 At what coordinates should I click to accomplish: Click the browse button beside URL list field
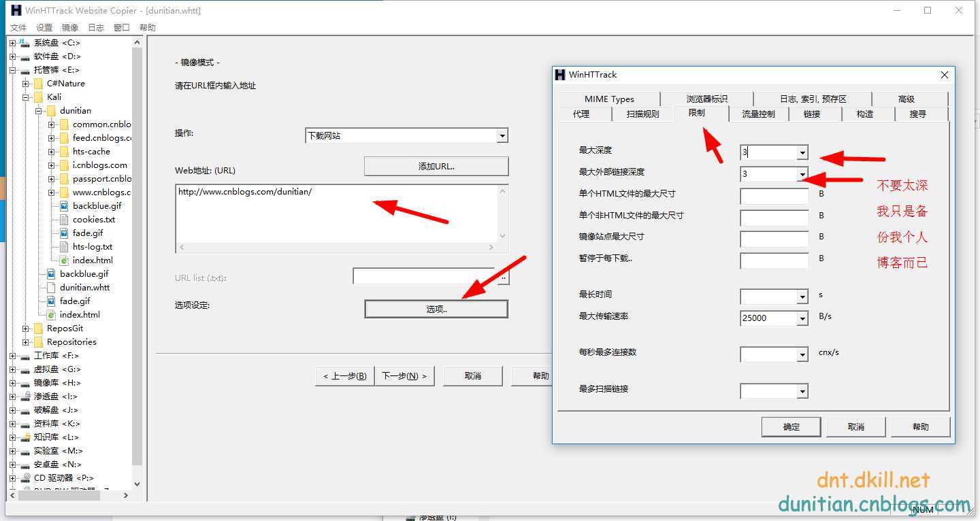coord(504,277)
